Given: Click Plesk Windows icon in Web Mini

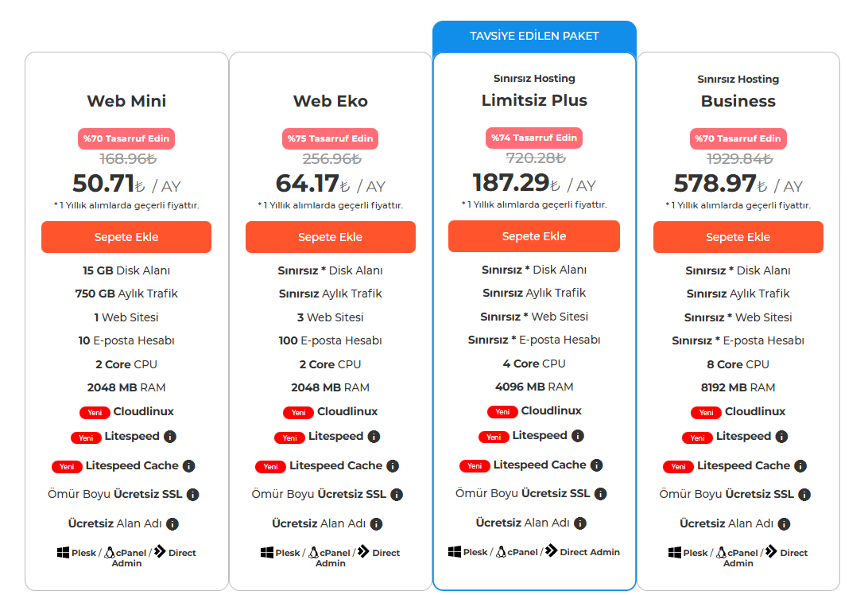Looking at the screenshot, I should [63, 552].
